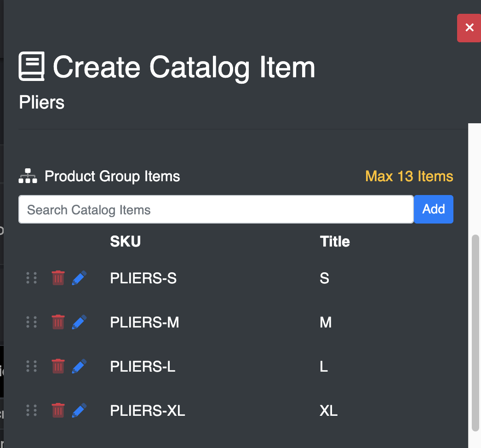Delete the PLIERS-S catalog item
The width and height of the screenshot is (481, 448).
tap(58, 278)
